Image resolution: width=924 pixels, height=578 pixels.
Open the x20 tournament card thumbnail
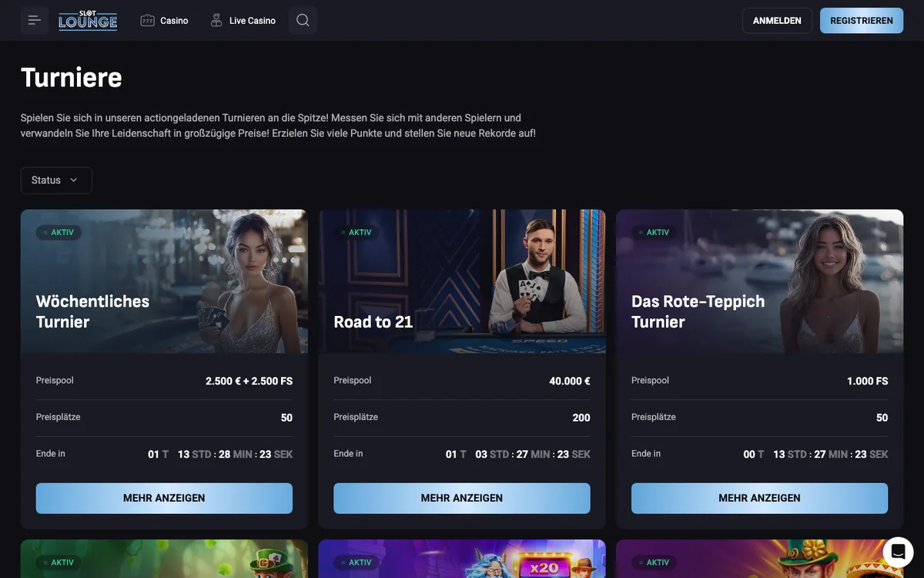[x=462, y=559]
